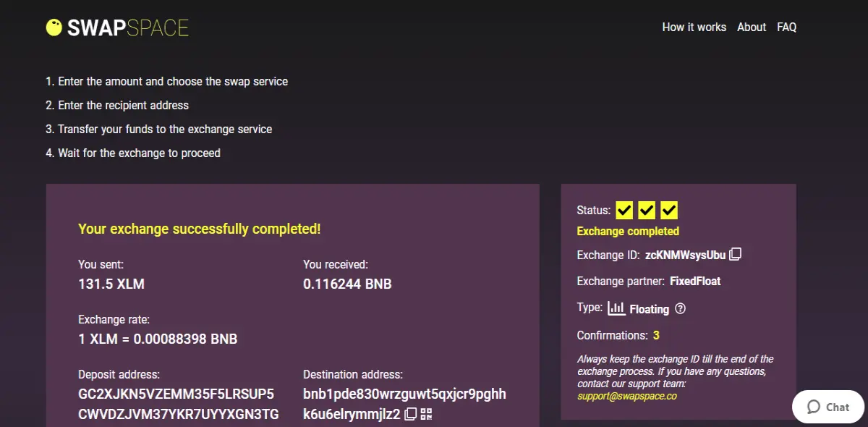Click step 1 'Enter the amount' instruction
868x427 pixels.
[x=167, y=81]
